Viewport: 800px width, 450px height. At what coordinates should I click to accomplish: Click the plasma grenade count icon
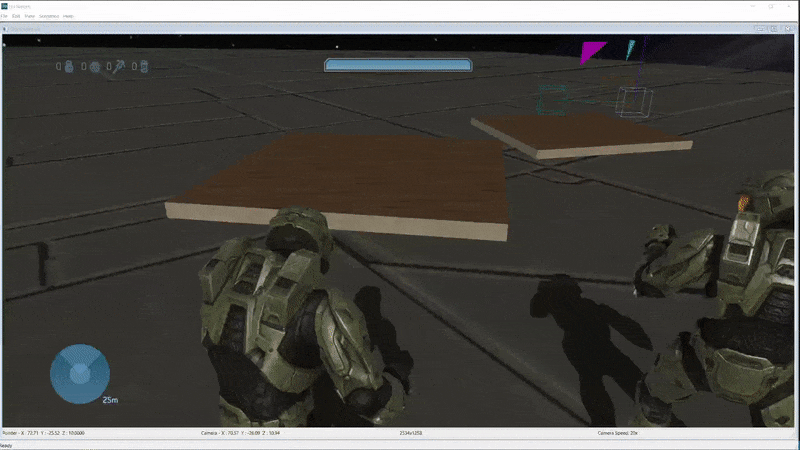(x=95, y=67)
